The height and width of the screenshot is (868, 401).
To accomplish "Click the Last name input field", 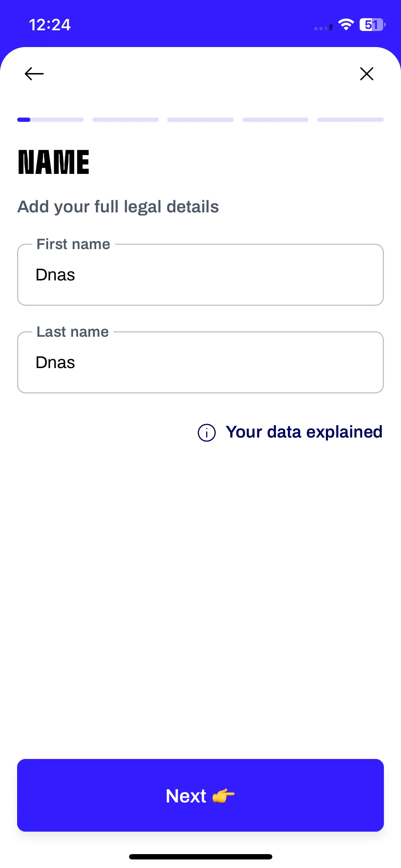I will coord(200,362).
